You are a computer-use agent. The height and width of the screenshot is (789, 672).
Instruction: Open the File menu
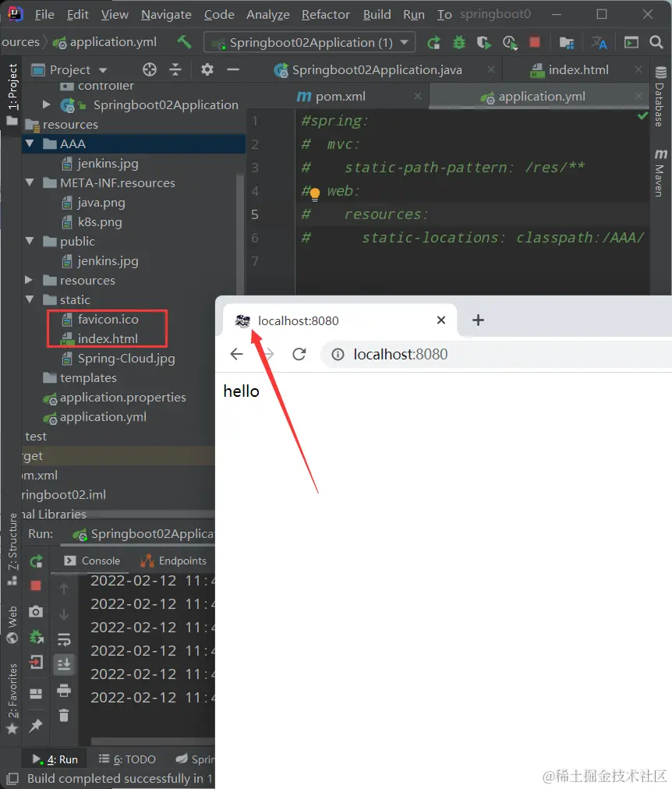pyautogui.click(x=44, y=15)
